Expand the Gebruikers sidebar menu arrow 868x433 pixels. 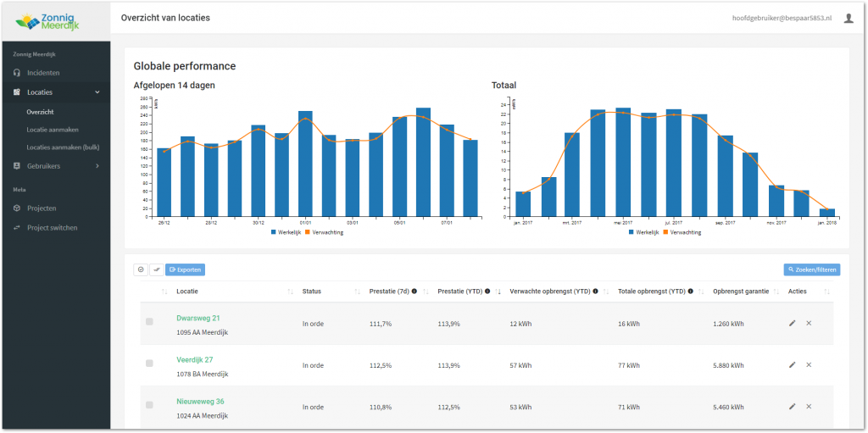tap(97, 166)
